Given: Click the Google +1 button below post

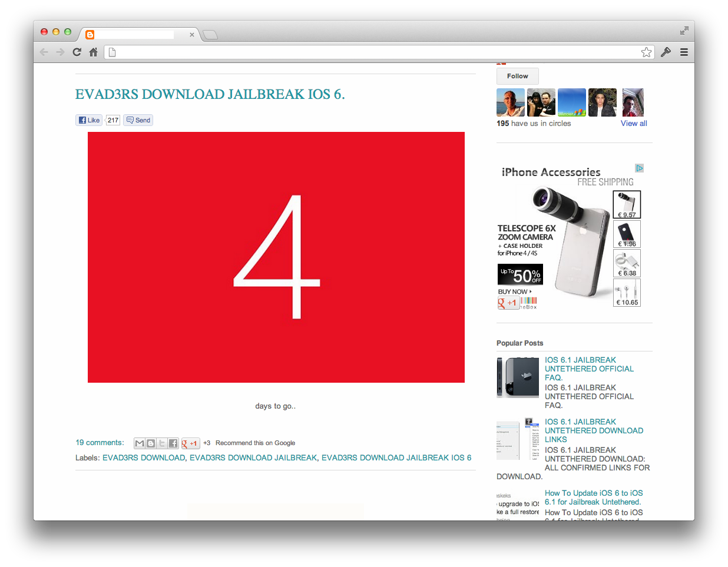Looking at the screenshot, I should pos(190,443).
